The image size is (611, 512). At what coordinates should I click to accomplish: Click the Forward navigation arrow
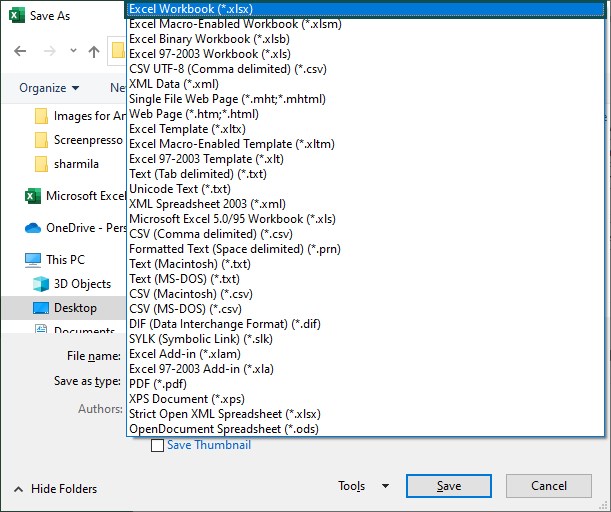[x=49, y=51]
